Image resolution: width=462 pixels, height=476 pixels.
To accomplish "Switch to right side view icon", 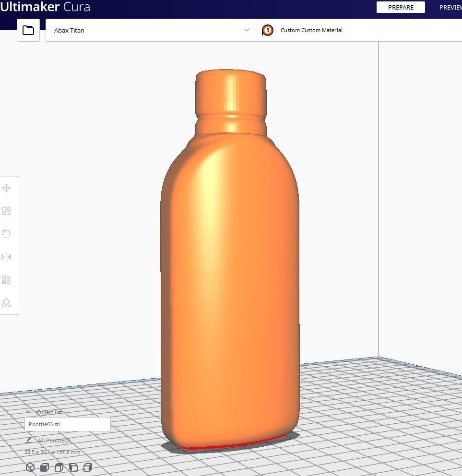I will tap(88, 467).
